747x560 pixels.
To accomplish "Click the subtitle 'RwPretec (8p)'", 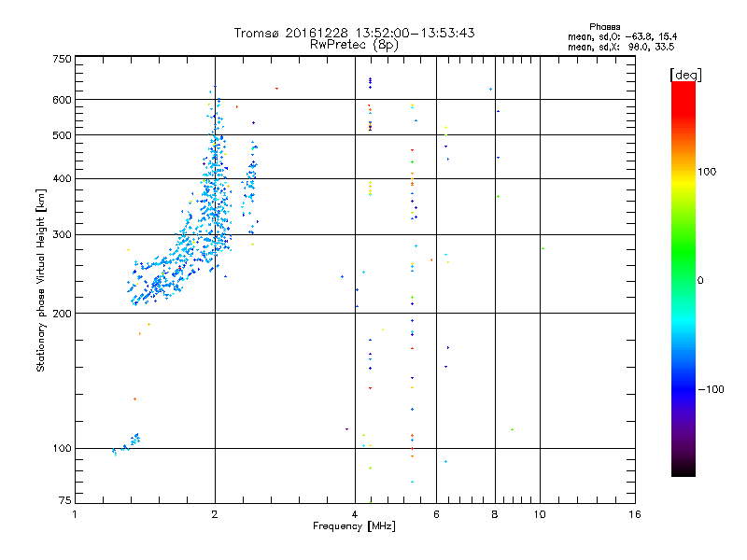I will pyautogui.click(x=354, y=45).
